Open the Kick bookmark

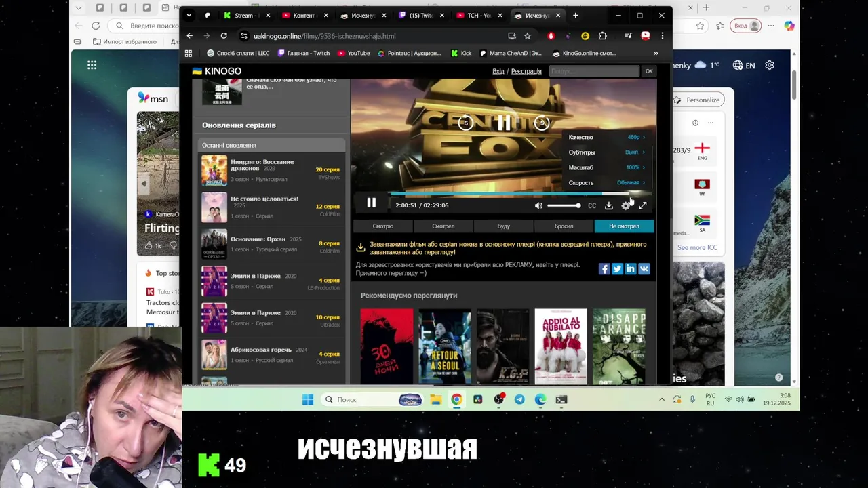461,53
